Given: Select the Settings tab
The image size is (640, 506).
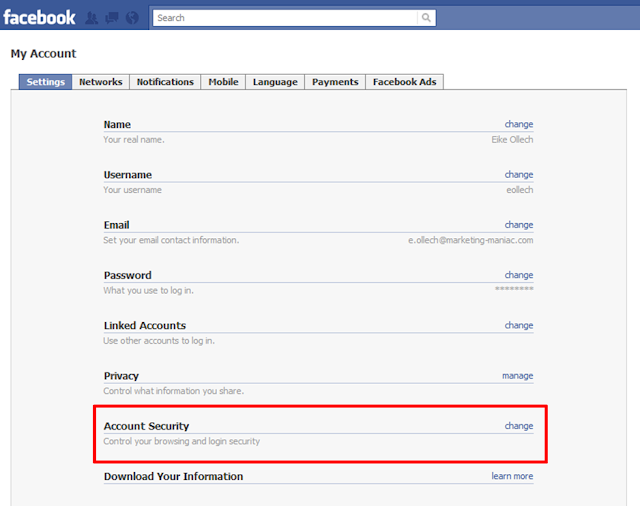Looking at the screenshot, I should pos(45,82).
